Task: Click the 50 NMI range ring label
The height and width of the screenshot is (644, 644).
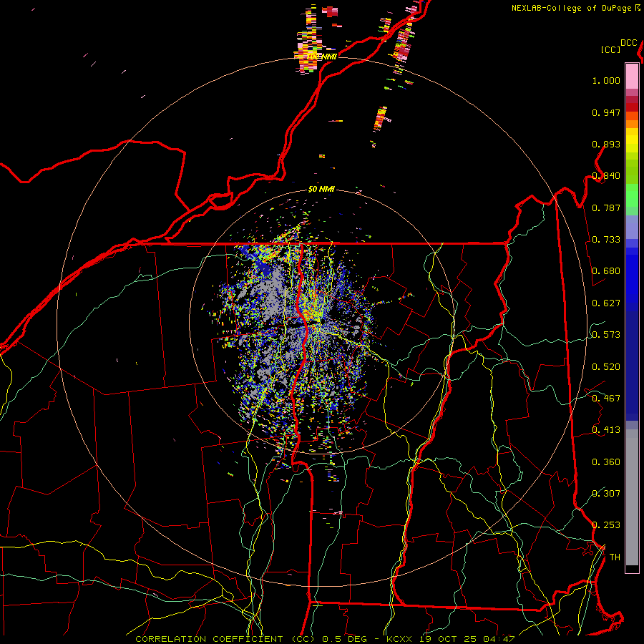Action: tap(321, 190)
